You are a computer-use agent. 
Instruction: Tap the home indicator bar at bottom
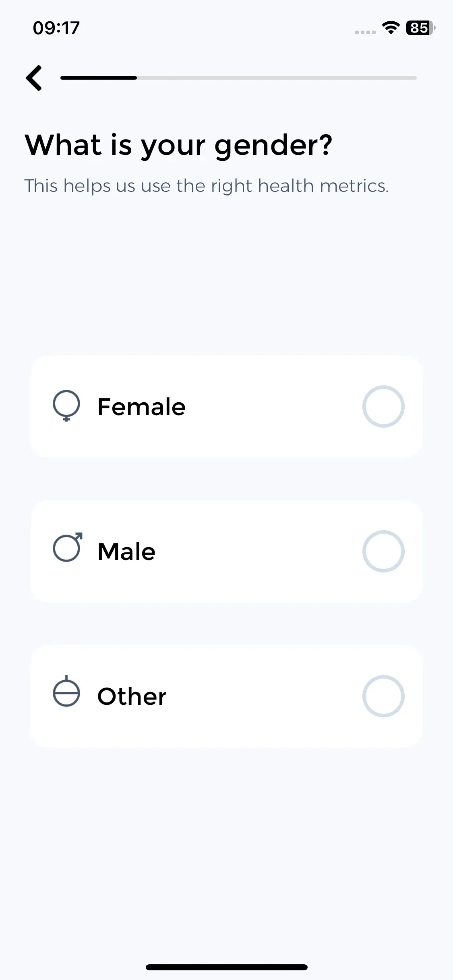(227, 967)
